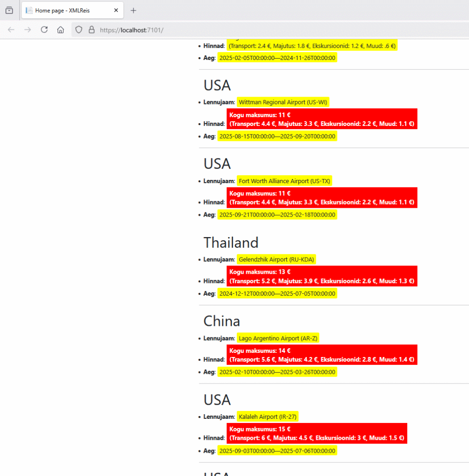Click the browser forward arrow button
The height and width of the screenshot is (476, 469).
click(28, 30)
